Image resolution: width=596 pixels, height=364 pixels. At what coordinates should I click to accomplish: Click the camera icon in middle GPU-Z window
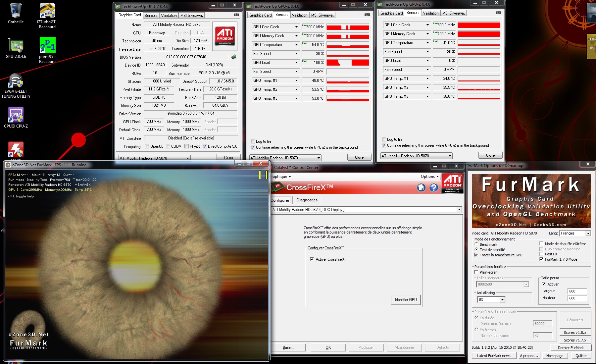tap(367, 15)
